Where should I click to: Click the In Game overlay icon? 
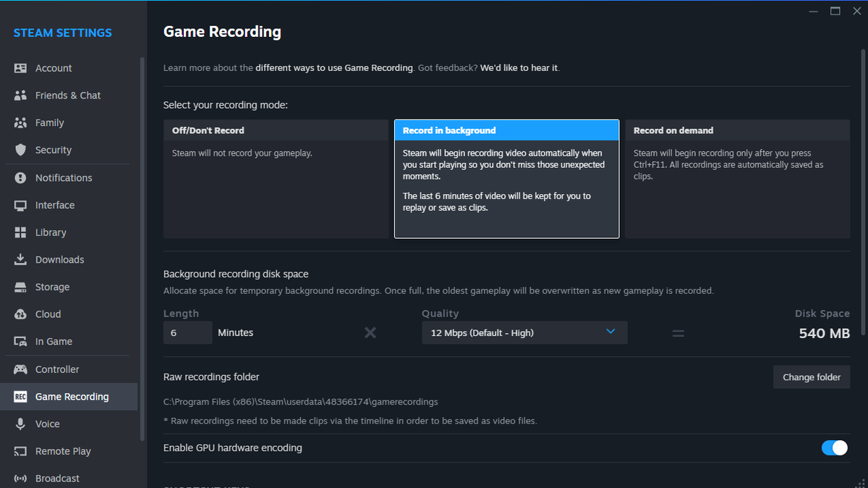pyautogui.click(x=20, y=342)
